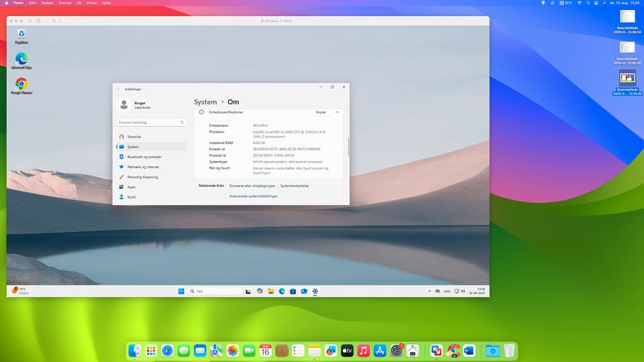Open the Arkiv menu in menu bar
Screen dimensions: 644x362
[33, 3]
